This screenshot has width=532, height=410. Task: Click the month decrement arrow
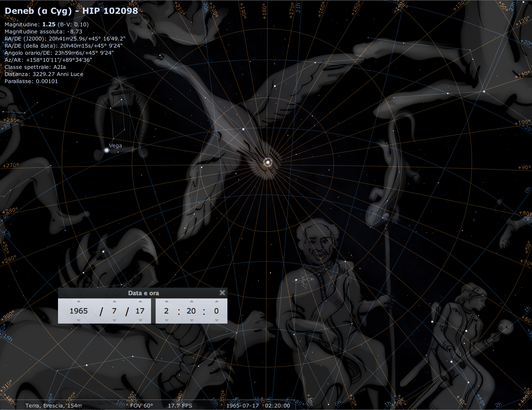point(114,320)
